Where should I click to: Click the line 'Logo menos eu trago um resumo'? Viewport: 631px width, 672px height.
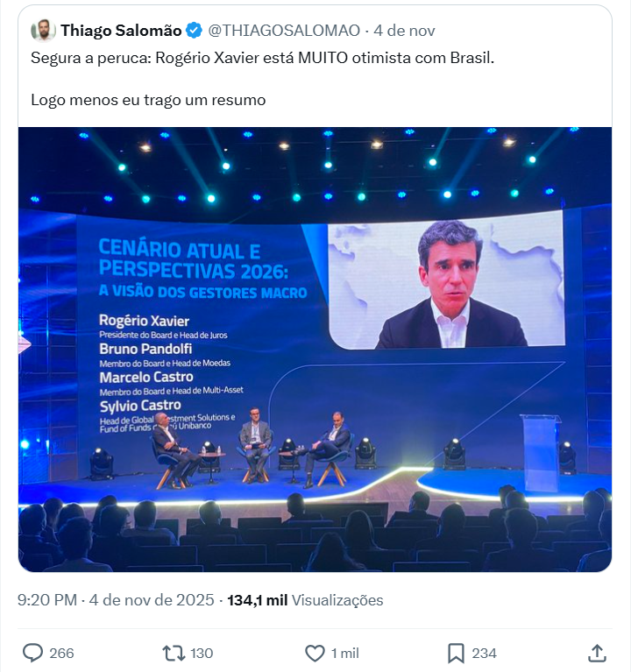(x=148, y=100)
